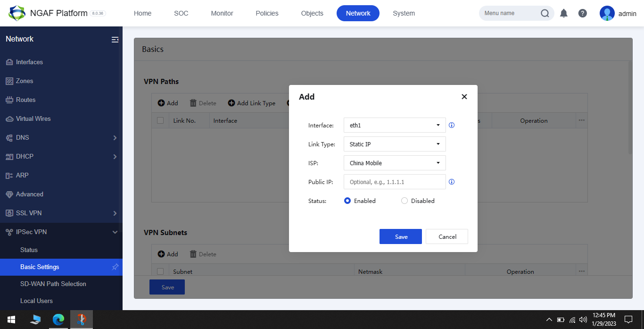Switch to the Policies menu
Image resolution: width=644 pixels, height=329 pixels.
(x=266, y=13)
